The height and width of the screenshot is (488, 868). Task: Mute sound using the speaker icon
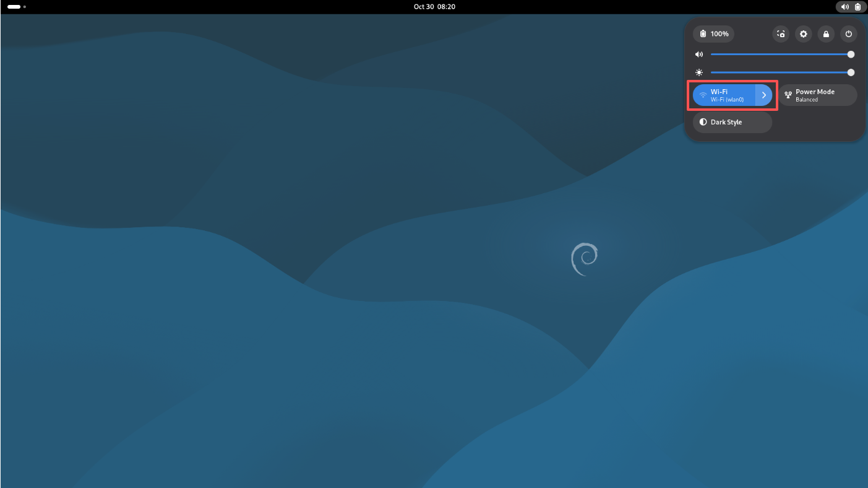(699, 54)
